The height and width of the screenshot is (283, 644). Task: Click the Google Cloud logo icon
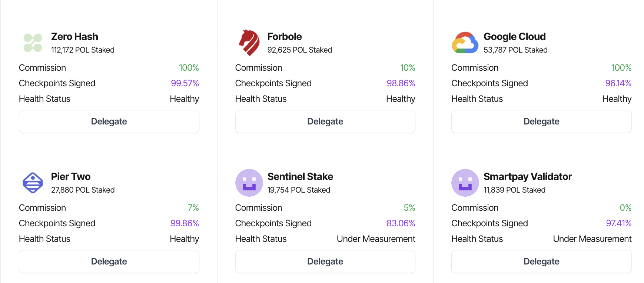tap(465, 43)
